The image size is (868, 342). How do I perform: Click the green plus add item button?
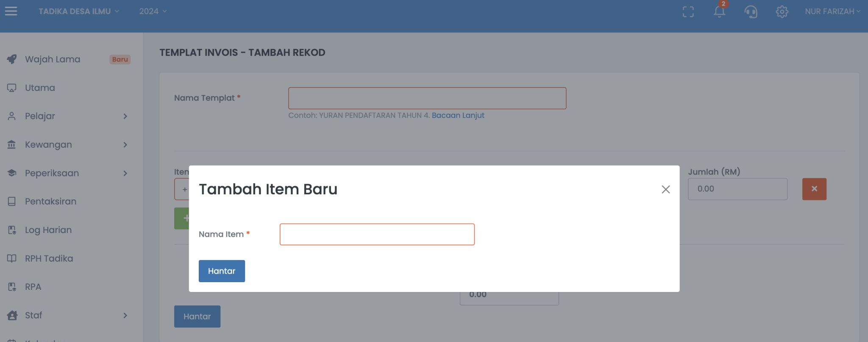click(186, 218)
